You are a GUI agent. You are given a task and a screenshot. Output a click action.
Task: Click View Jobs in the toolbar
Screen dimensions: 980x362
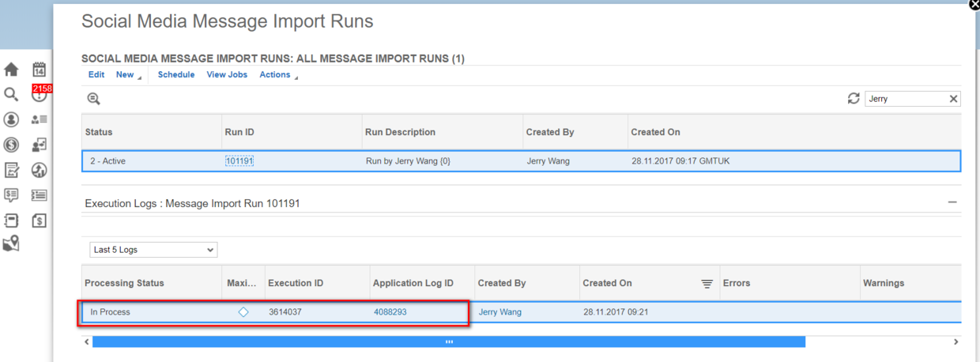tap(227, 75)
